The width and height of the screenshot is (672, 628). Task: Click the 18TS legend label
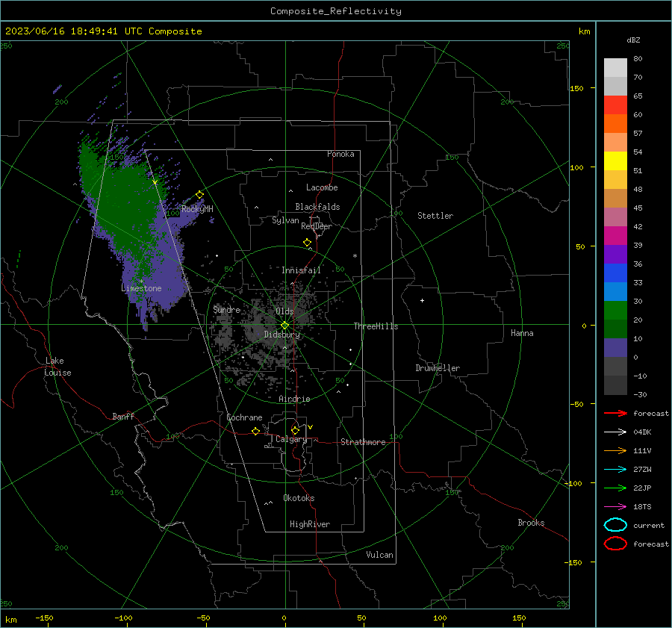pyautogui.click(x=642, y=507)
